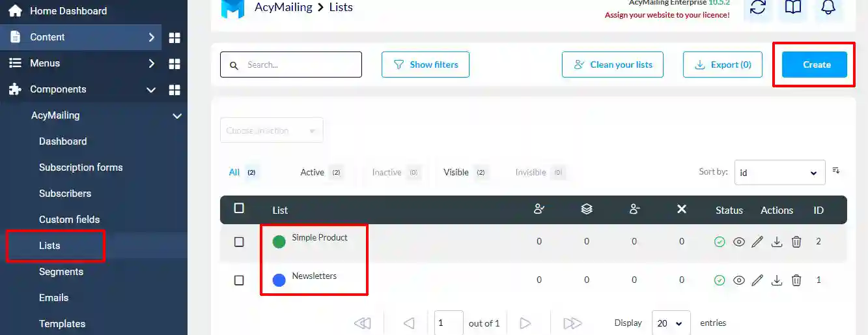The height and width of the screenshot is (335, 868).
Task: Open the Simple Product list name
Action: coord(320,238)
